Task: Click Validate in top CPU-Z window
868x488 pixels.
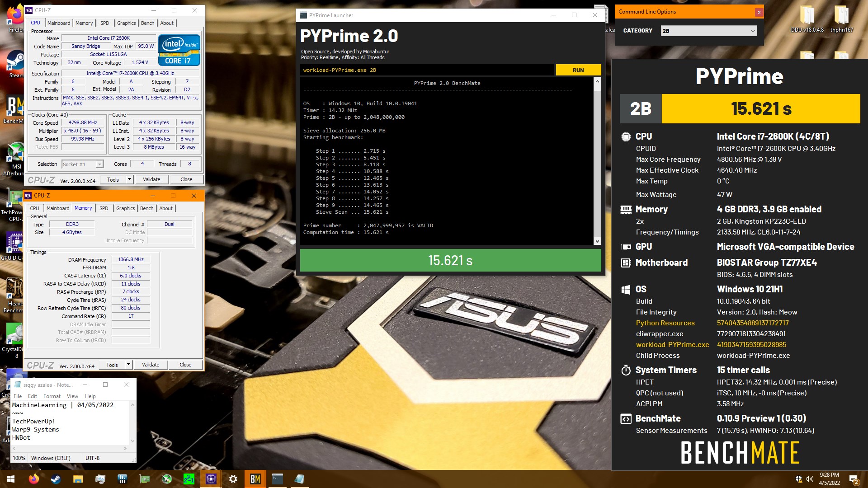Action: point(151,179)
